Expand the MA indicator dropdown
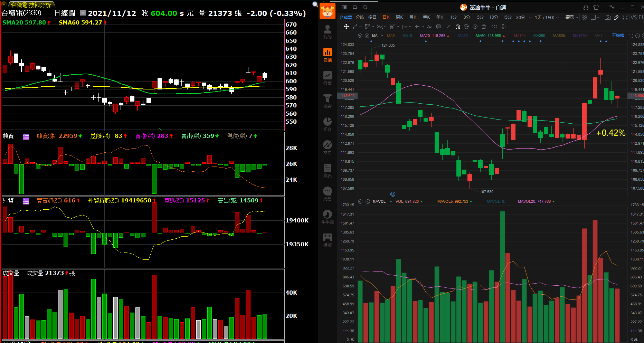Viewport: 644px width, 343px height. 382,36
